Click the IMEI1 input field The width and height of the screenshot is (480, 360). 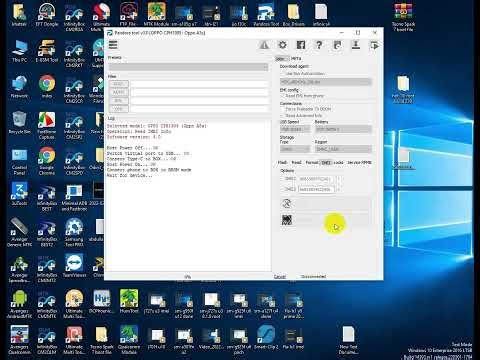pos(317,179)
